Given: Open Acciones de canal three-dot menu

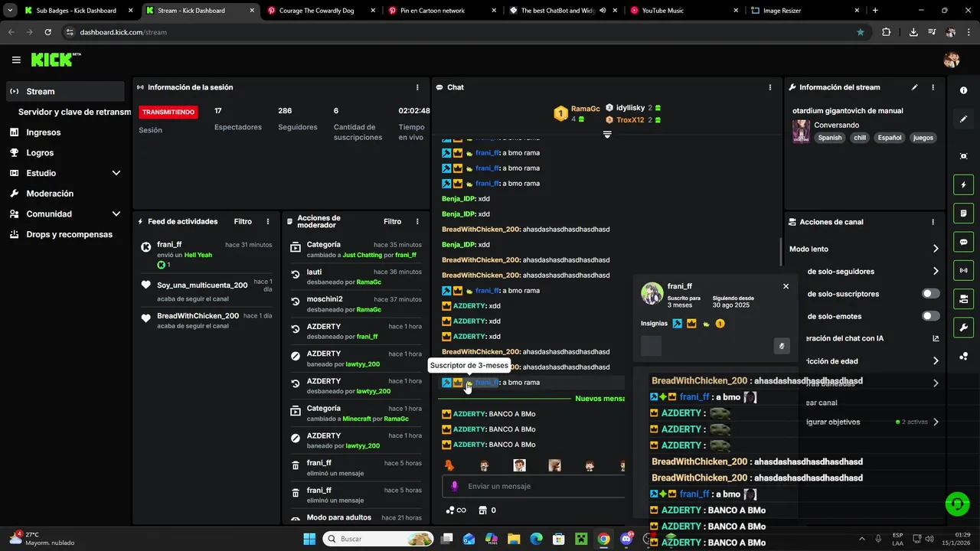Looking at the screenshot, I should [x=933, y=222].
